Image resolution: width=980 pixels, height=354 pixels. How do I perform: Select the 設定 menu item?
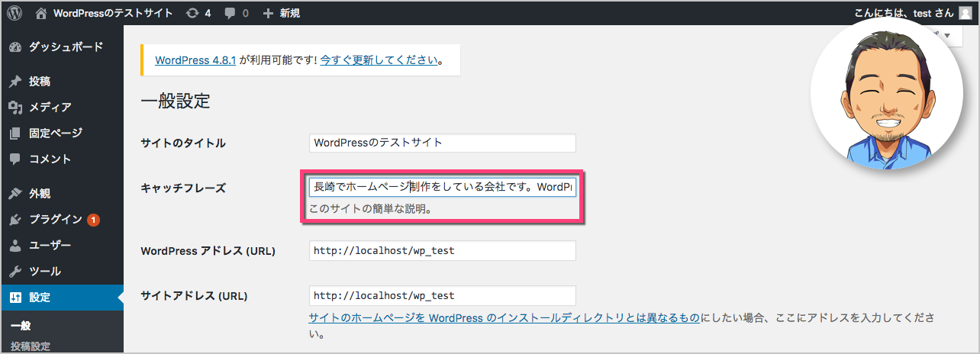click(x=62, y=298)
